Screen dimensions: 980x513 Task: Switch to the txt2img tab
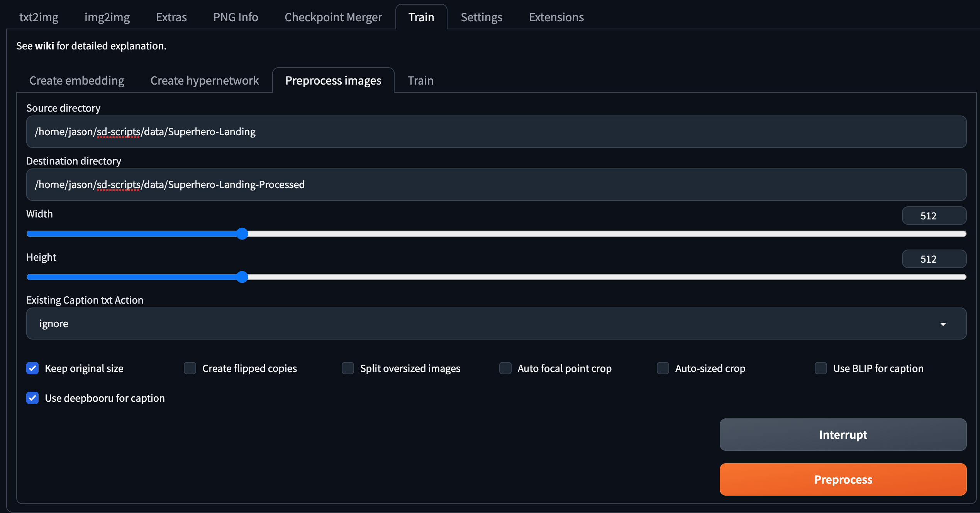39,17
